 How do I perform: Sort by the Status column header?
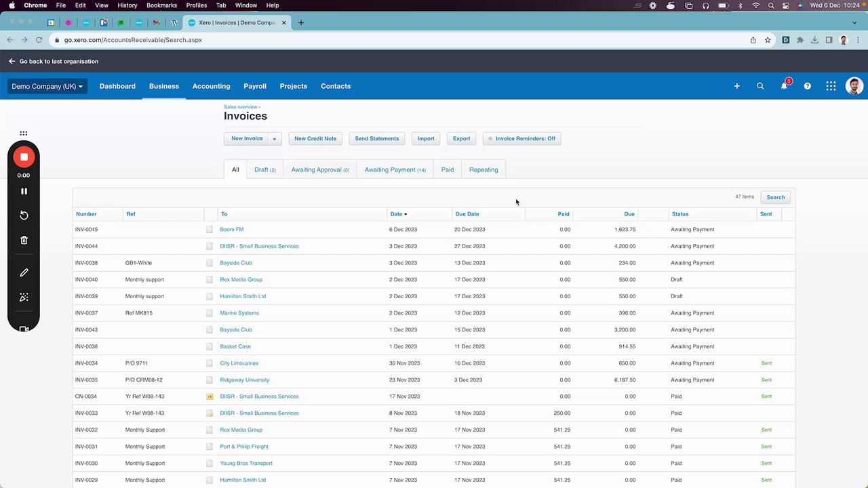pos(680,214)
